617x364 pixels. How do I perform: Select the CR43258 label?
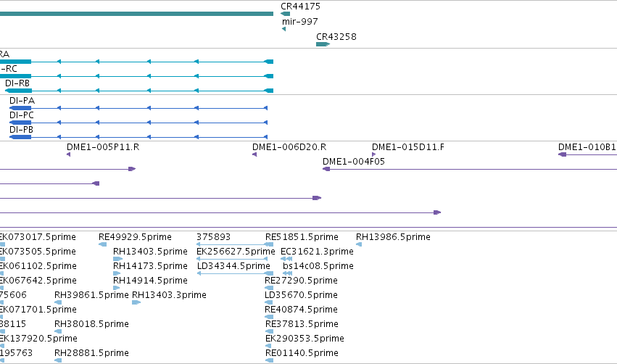(336, 36)
